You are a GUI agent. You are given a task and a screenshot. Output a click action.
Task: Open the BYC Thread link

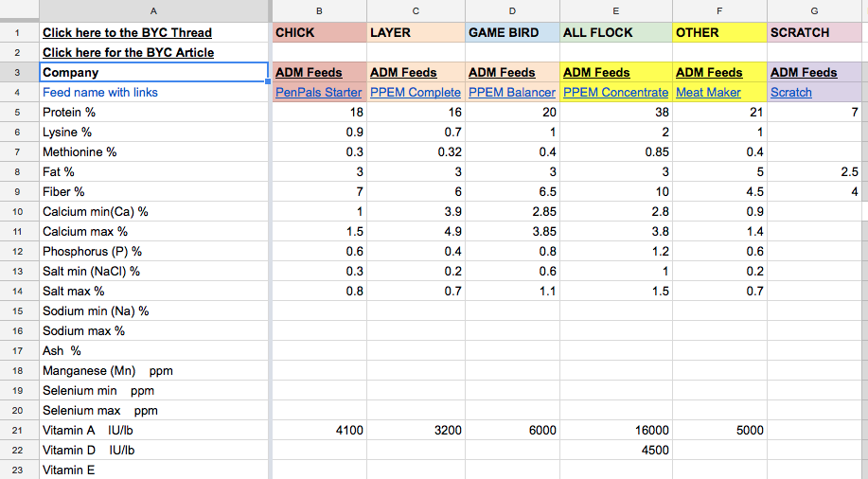tap(127, 32)
